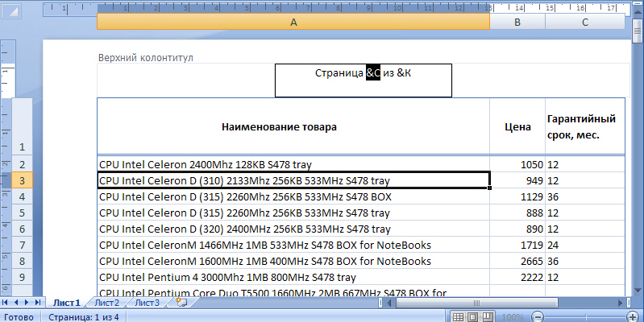Select column B header
644x322 pixels.
click(x=517, y=23)
